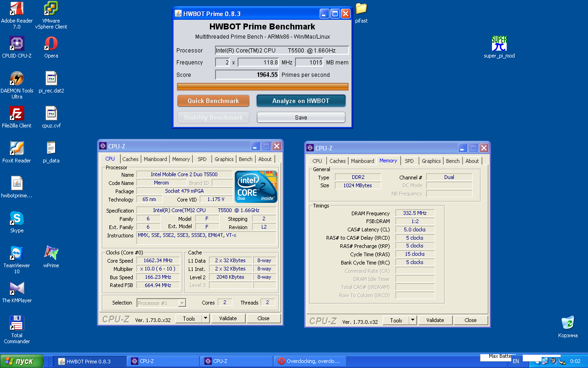Image resolution: width=588 pixels, height=368 pixels.
Task: Switch to HWBOT Prime 0.8.3 taskbar button
Action: point(90,361)
